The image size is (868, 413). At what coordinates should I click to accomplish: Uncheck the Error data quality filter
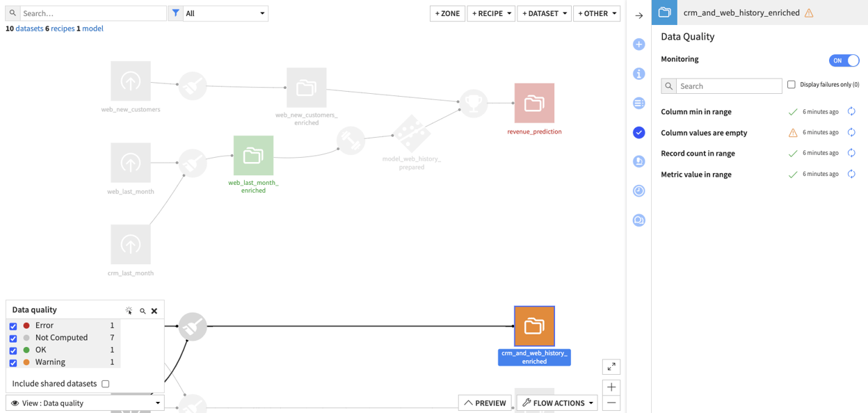13,326
